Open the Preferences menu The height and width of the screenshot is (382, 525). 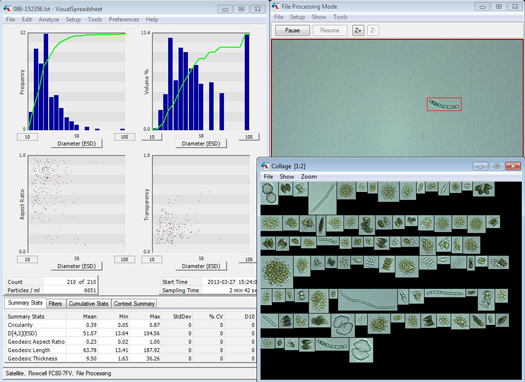(x=124, y=19)
